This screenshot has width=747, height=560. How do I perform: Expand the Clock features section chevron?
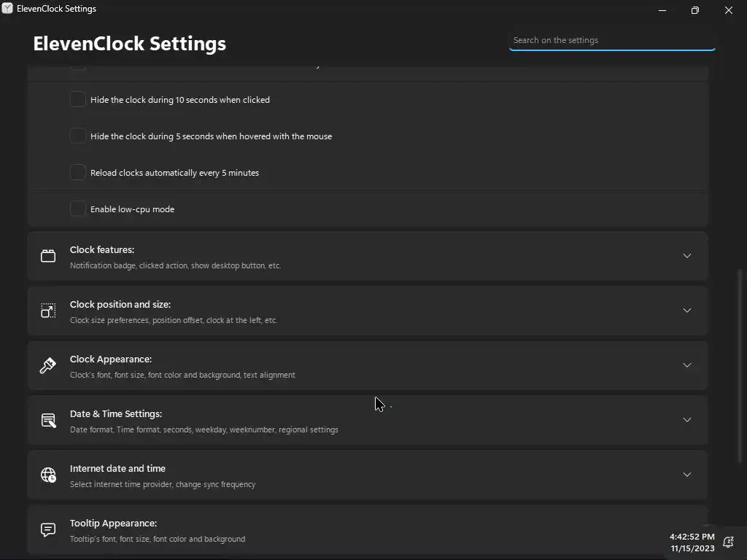click(686, 256)
